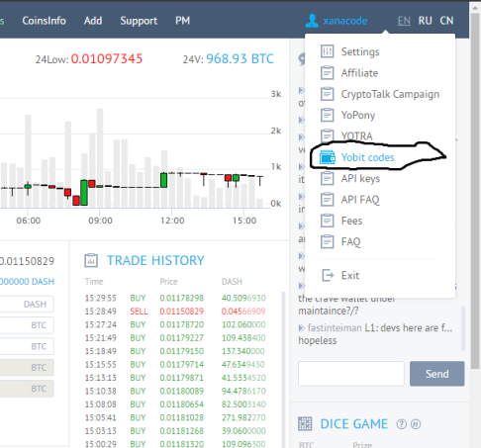Switch language to EN
Viewport: 481px width, 448px height.
point(404,21)
